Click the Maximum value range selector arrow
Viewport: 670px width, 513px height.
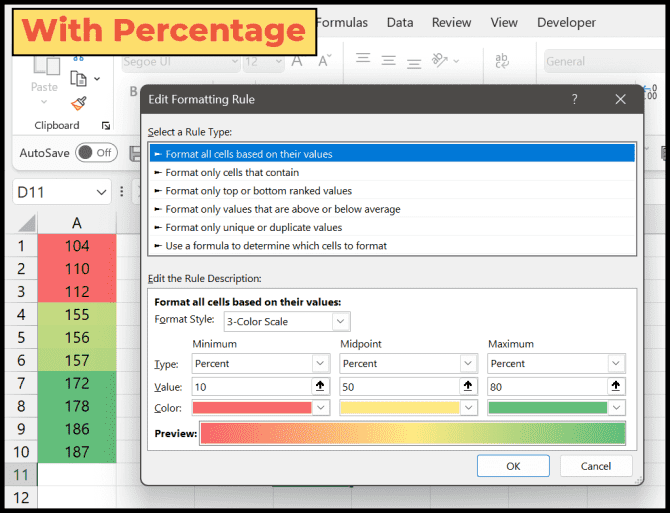click(x=616, y=386)
